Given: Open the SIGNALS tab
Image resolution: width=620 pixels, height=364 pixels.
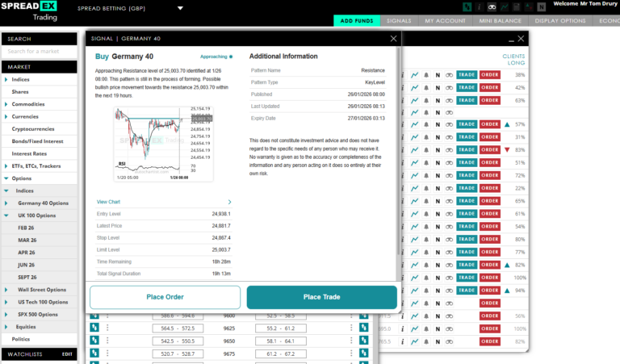Looking at the screenshot, I should (x=399, y=20).
